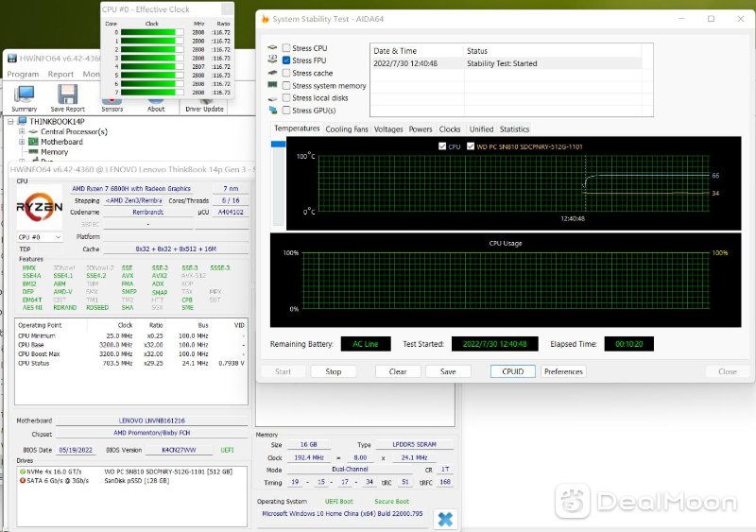Toggle the CPU temperature graph checkbox
This screenshot has width=756, height=532.
[x=442, y=146]
